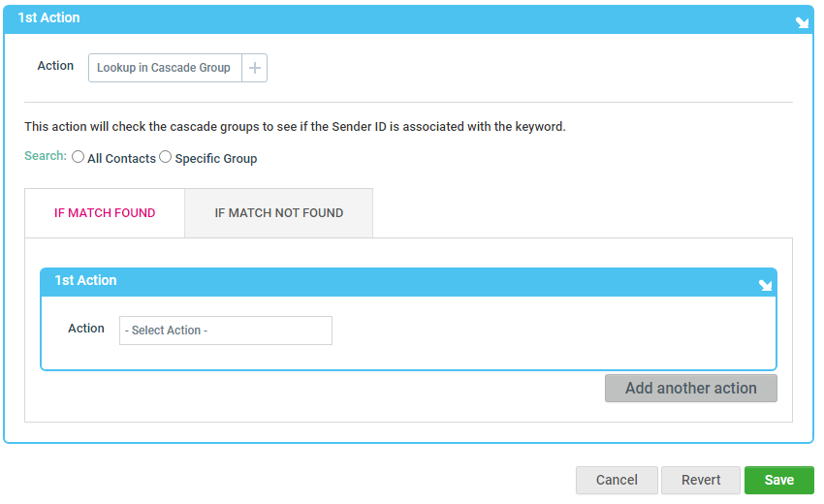824x504 pixels.
Task: Open the Lookup in Cascade Group dropdown
Action: [165, 68]
